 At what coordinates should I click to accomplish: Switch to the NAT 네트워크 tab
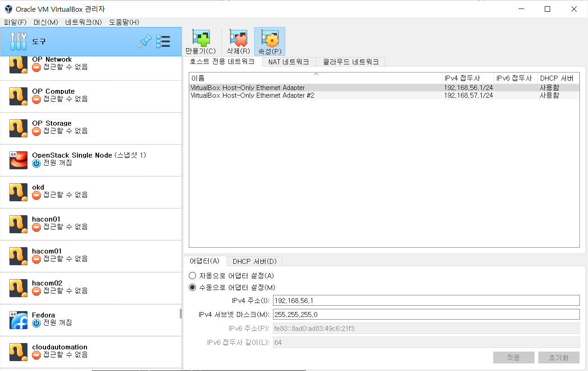coord(289,62)
